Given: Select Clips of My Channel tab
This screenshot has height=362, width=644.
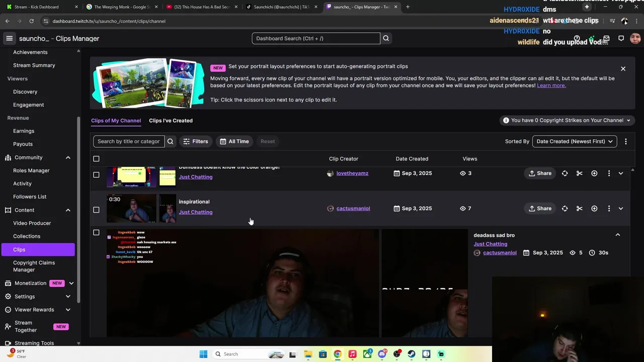Looking at the screenshot, I should click(x=116, y=121).
